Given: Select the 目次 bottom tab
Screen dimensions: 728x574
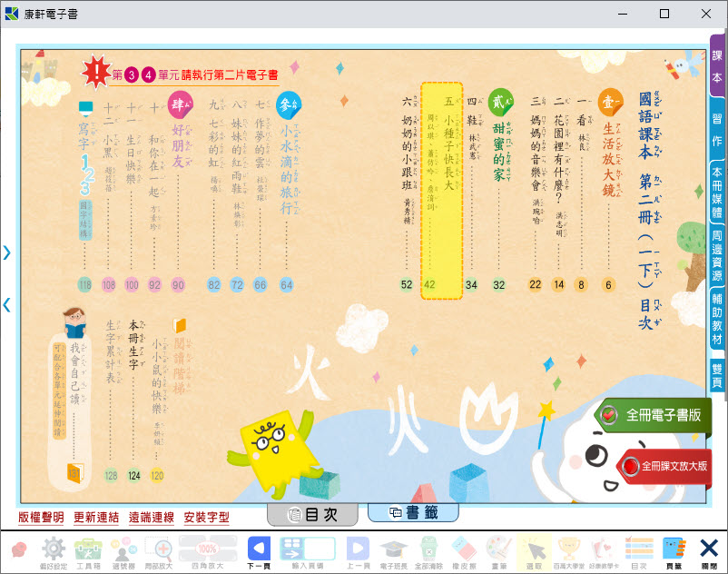Looking at the screenshot, I should click(312, 514).
